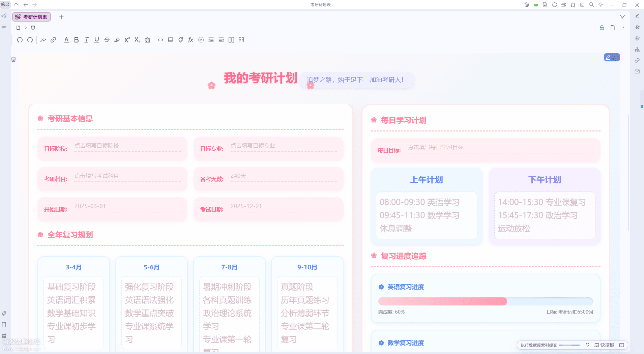Insert a hyperlink using the link icon
644x354 pixels.
coord(53,40)
